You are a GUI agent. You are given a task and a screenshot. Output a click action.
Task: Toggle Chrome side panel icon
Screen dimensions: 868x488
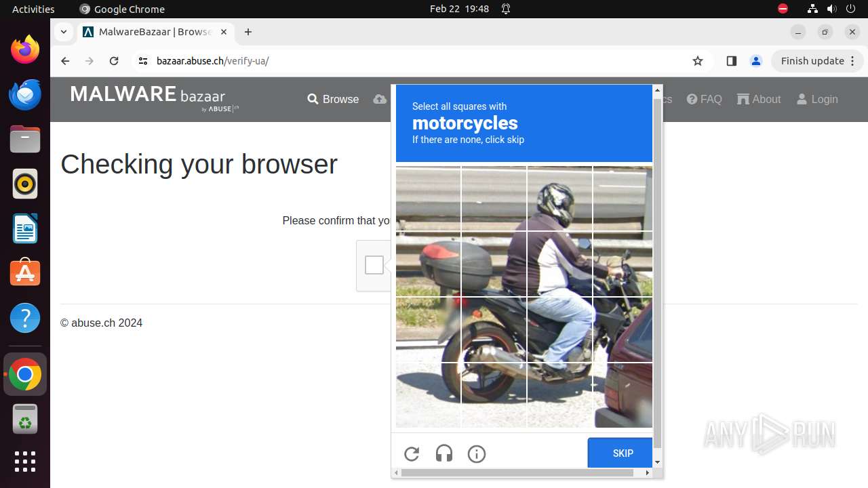click(x=731, y=61)
